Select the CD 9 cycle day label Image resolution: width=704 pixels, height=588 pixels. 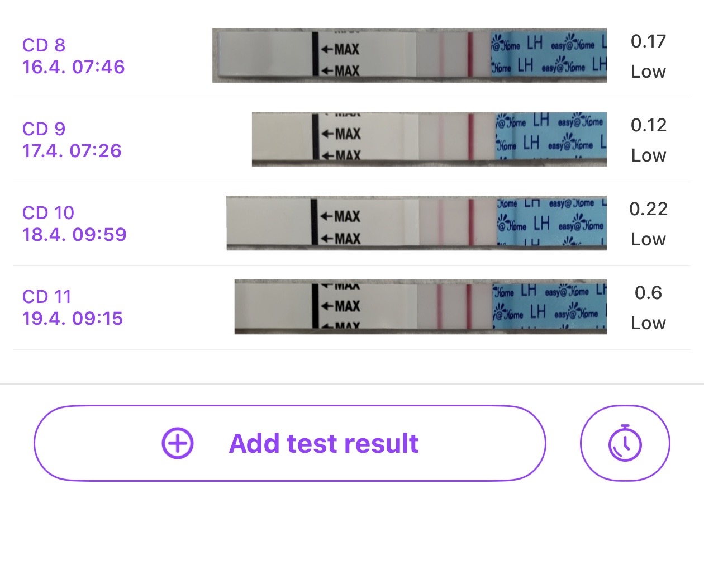[44, 129]
